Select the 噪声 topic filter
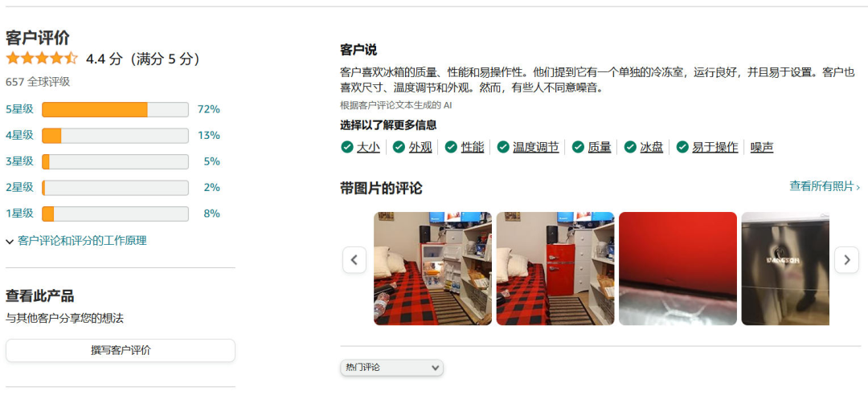The image size is (868, 403). coord(762,147)
